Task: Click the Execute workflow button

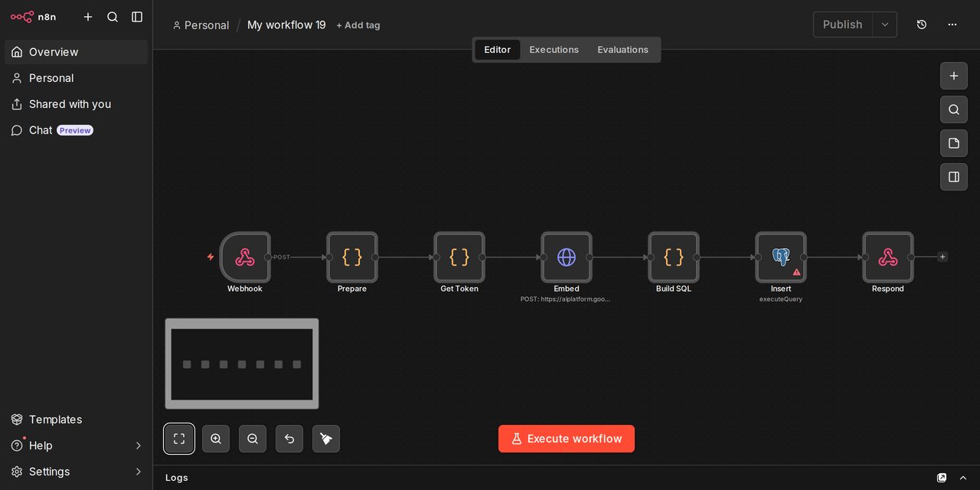Action: tap(567, 439)
